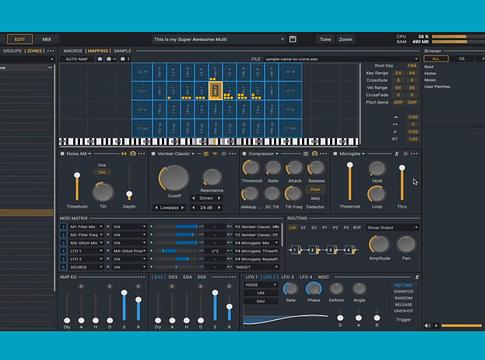
Task: Open the Microgate module dropdown
Action: pos(352,154)
